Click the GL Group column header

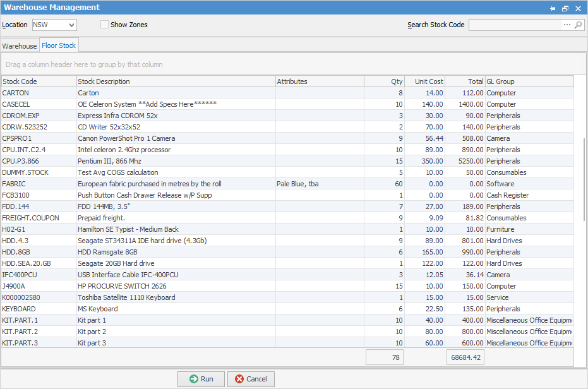coord(528,81)
